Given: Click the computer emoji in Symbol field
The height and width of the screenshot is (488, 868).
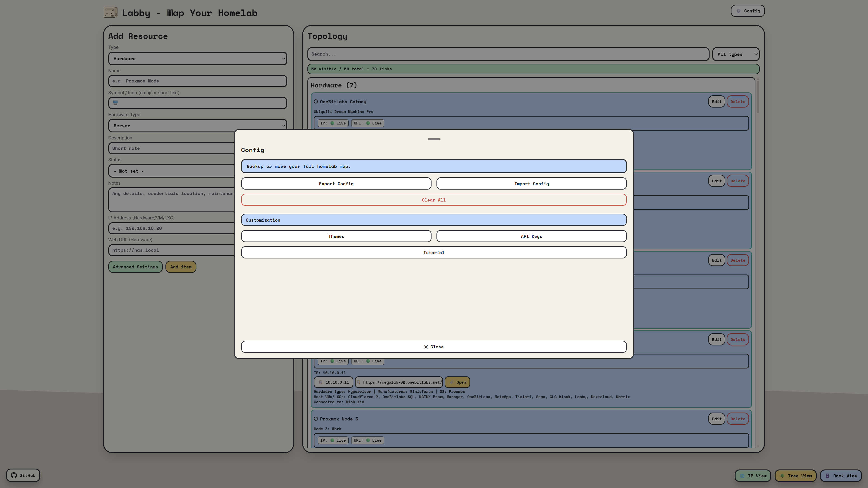Looking at the screenshot, I should [x=115, y=103].
